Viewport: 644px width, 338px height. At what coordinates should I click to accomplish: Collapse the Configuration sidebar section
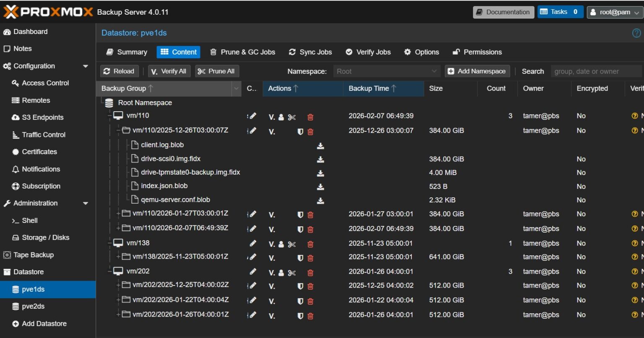86,66
